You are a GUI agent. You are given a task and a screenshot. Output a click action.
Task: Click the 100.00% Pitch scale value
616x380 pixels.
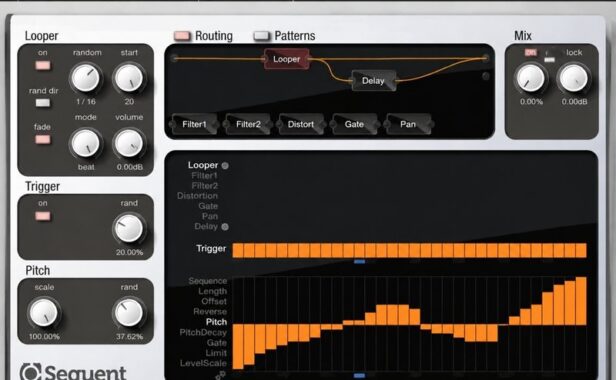pos(44,337)
